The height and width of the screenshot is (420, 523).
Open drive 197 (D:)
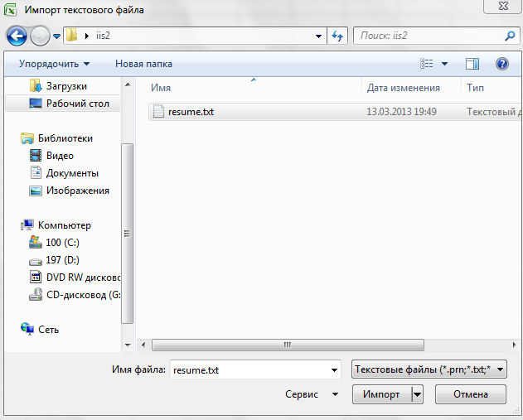63,259
